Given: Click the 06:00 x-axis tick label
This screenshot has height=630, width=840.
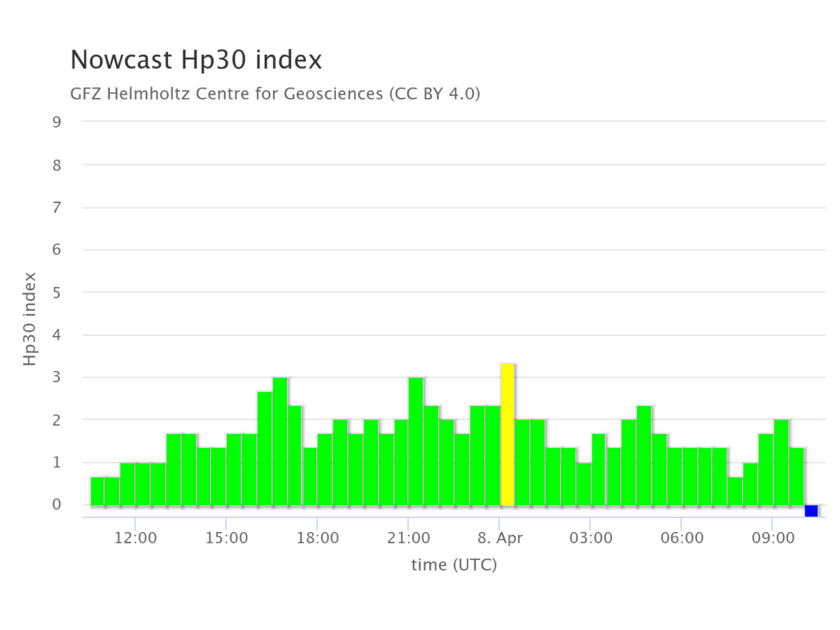Looking at the screenshot, I should (x=681, y=538).
